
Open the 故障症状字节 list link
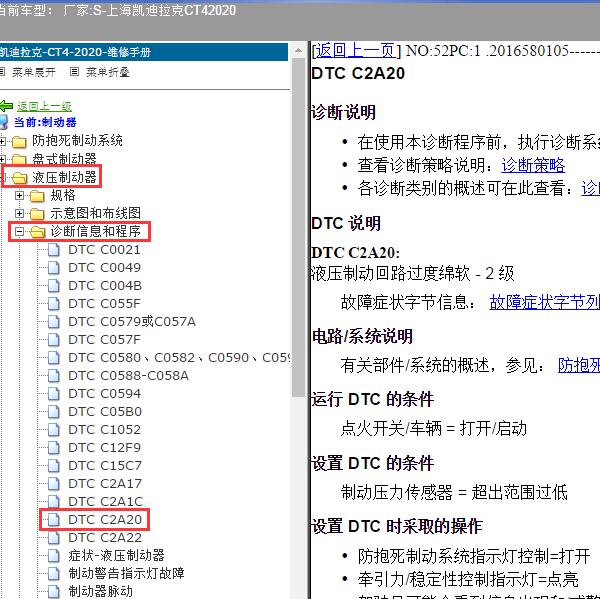coord(545,302)
